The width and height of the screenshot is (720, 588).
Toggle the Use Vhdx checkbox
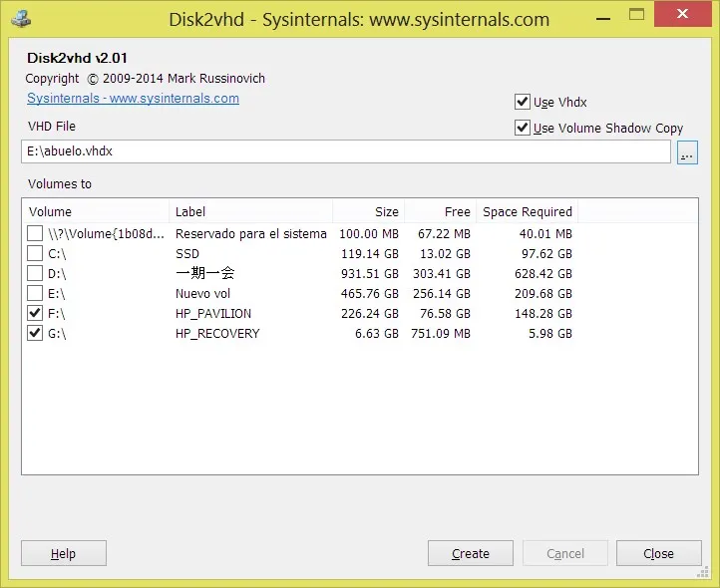(x=522, y=102)
